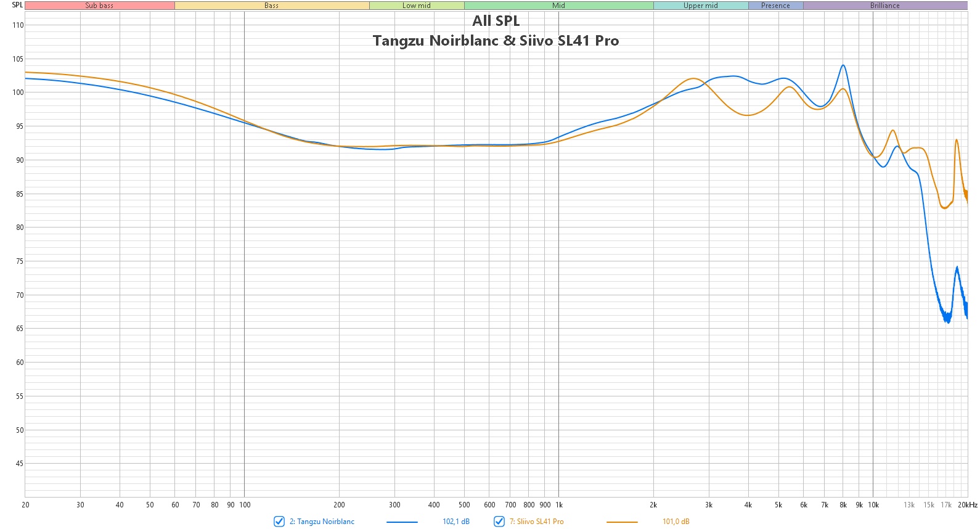Click the 95 value on the SPL axis
The height and width of the screenshot is (529, 980).
[20, 126]
